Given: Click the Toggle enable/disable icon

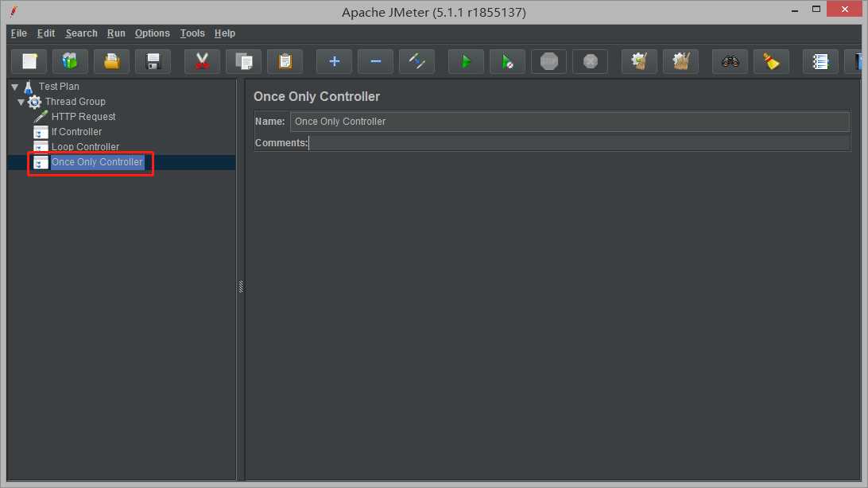Looking at the screenshot, I should [417, 61].
